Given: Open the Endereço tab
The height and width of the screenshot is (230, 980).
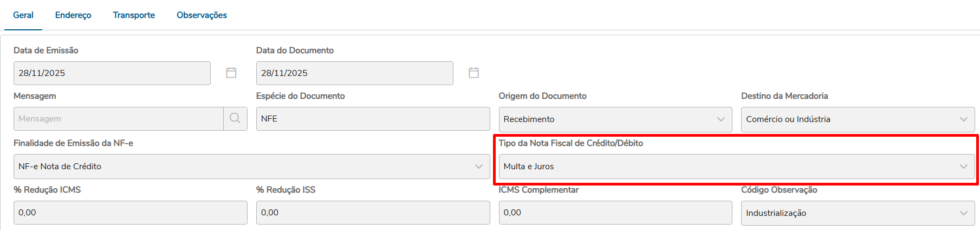Looking at the screenshot, I should [73, 15].
